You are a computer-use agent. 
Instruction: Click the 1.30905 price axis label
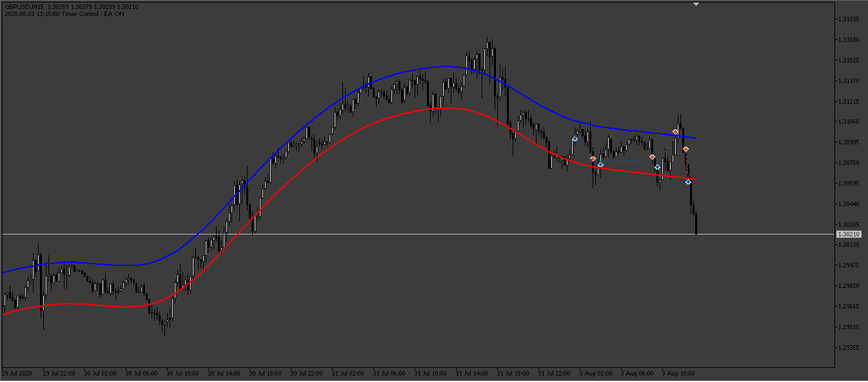pyautogui.click(x=849, y=142)
